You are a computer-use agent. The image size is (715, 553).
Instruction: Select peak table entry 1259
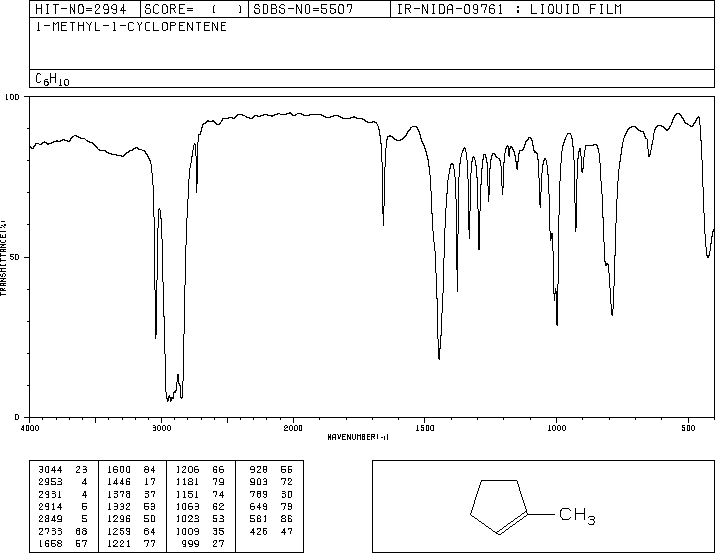pos(131,531)
